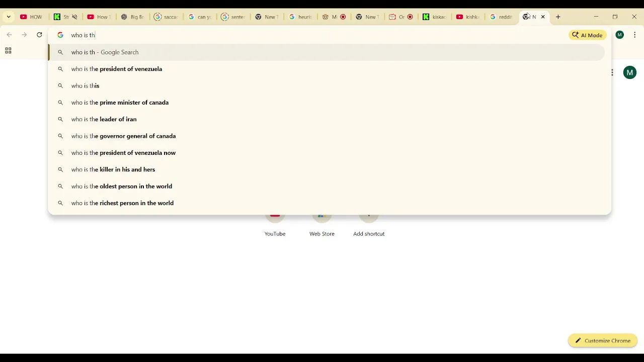The width and height of the screenshot is (644, 362).
Task: Click search icon beside 'governor general of canada'
Action: 60,136
